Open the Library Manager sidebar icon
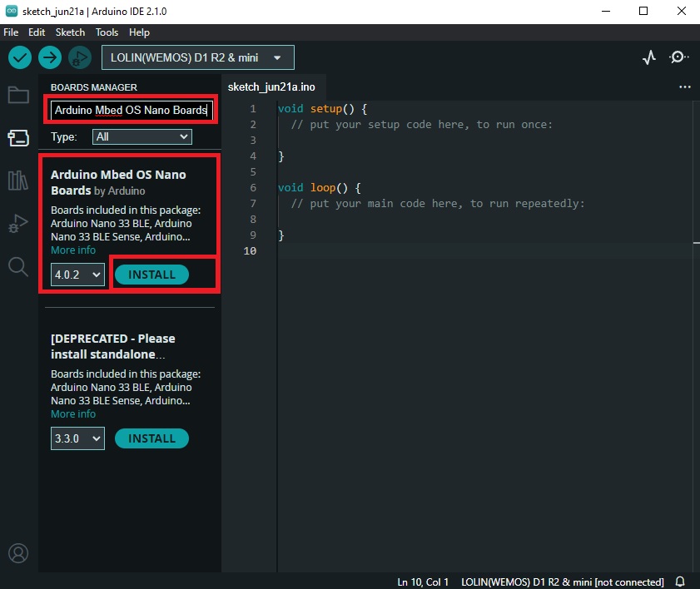Image resolution: width=700 pixels, height=589 pixels. (x=18, y=181)
